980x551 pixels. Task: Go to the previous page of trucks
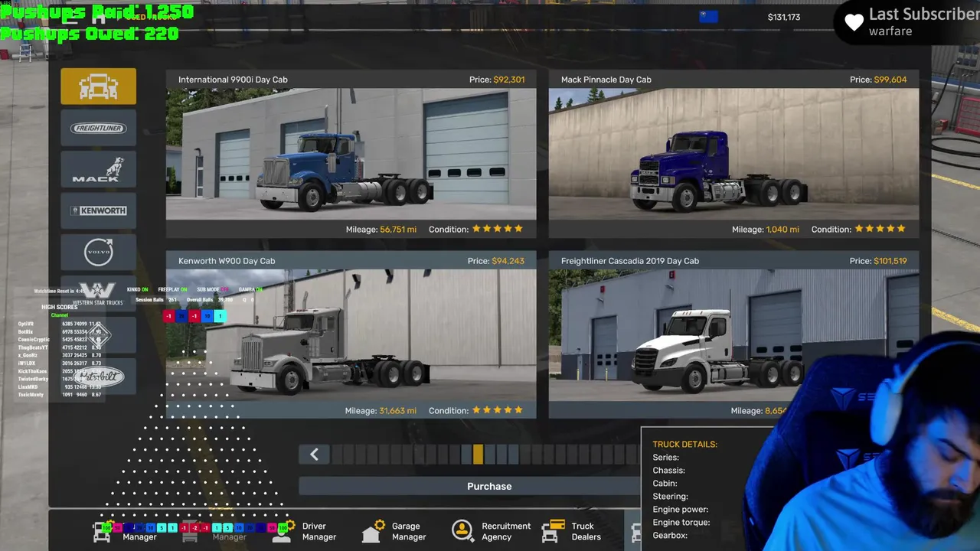tap(314, 455)
